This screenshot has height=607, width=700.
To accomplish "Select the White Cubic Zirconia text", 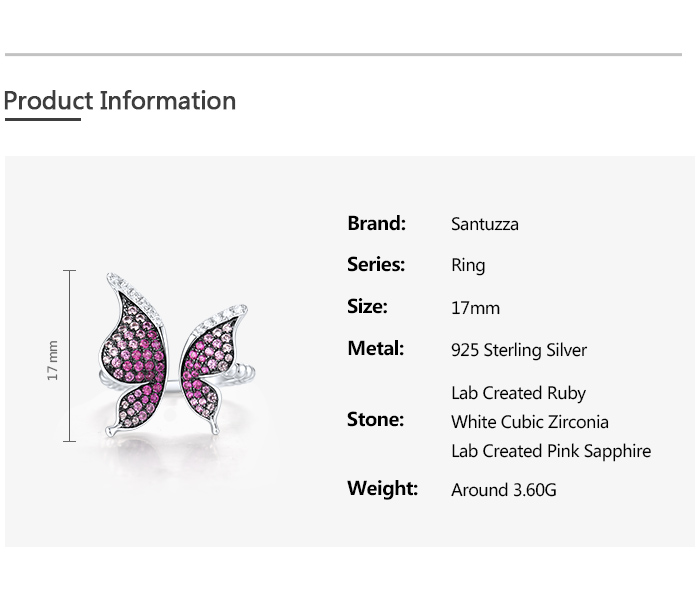I will click(x=530, y=422).
